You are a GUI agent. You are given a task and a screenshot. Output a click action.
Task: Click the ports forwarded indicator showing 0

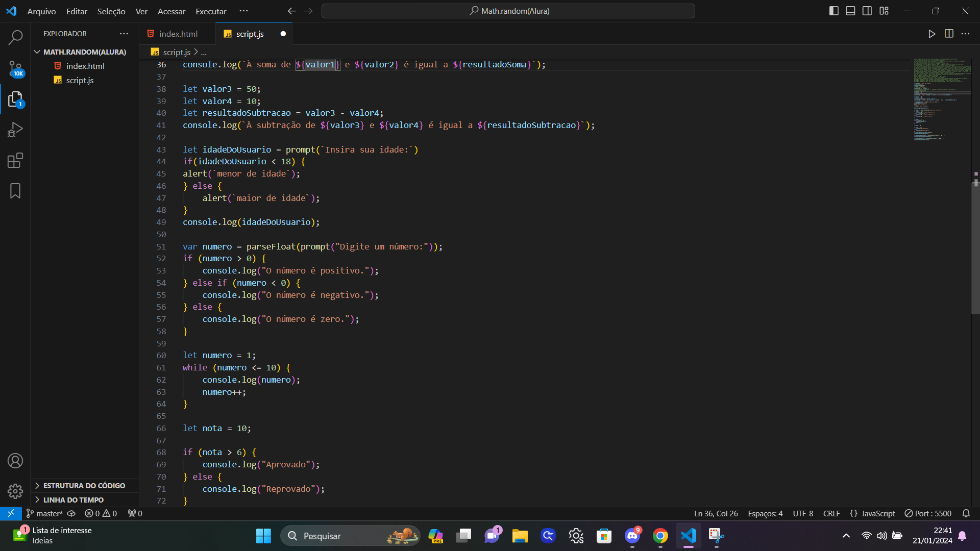135,513
